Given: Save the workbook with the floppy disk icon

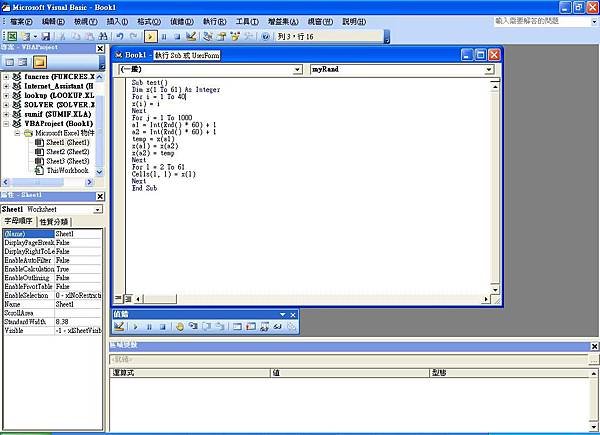Looking at the screenshot, I should coord(46,36).
